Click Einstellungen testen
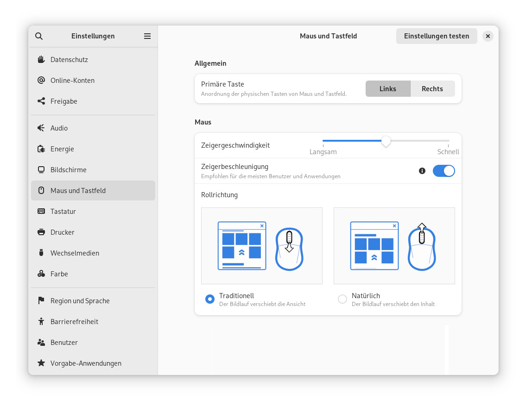532x406 pixels. [436, 36]
